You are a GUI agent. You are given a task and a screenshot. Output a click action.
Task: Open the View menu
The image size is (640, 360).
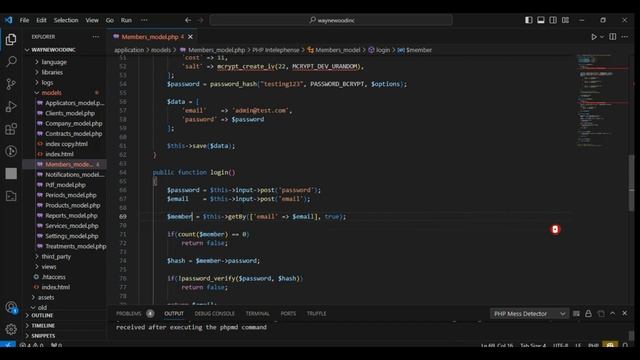click(92, 20)
